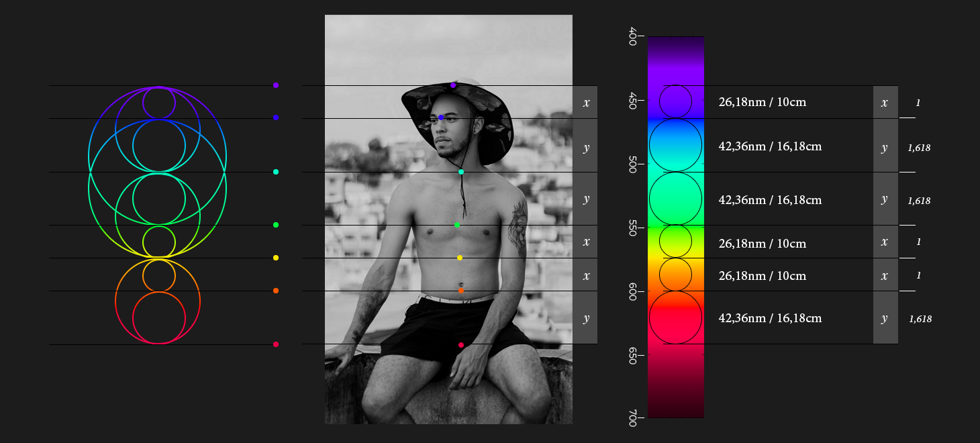Select the blue dot on the man's forehead

441,117
